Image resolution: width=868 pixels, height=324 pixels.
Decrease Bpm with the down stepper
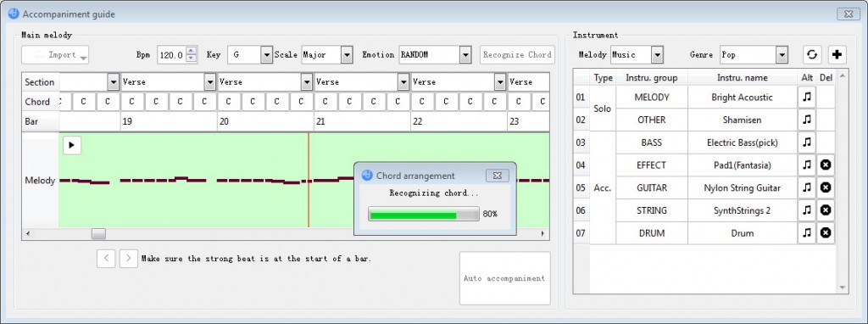pyautogui.click(x=192, y=59)
